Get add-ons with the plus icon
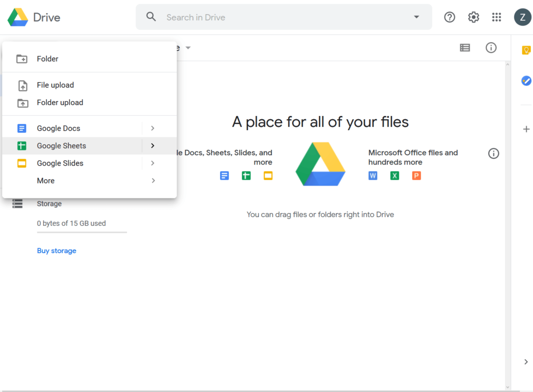The image size is (533, 392). click(x=526, y=129)
